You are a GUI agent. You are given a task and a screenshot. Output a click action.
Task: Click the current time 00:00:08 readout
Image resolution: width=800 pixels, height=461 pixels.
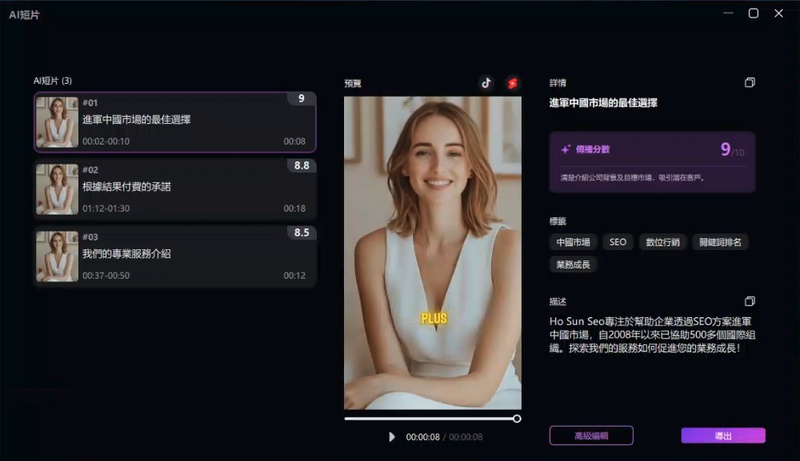pos(422,437)
